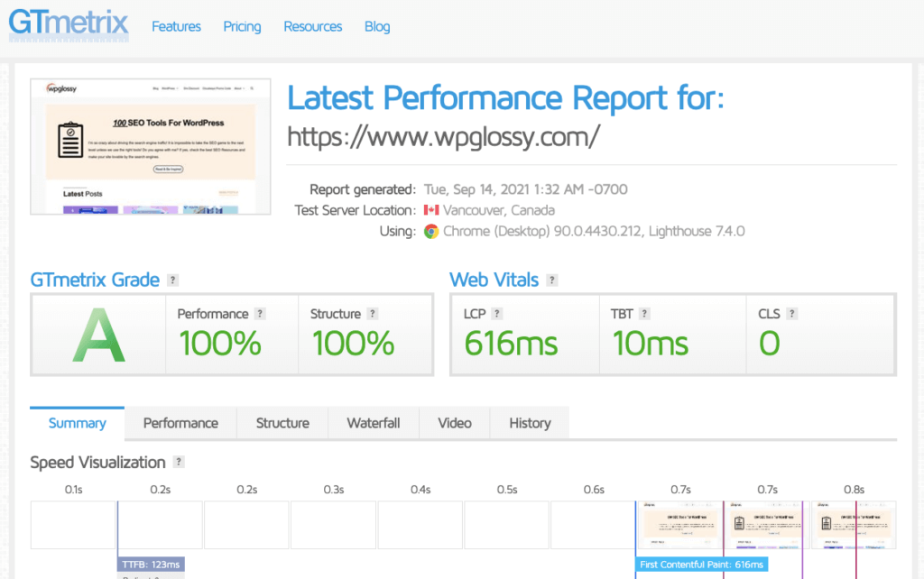Open the Pricing page link
Image resolution: width=924 pixels, height=579 pixels.
[242, 26]
